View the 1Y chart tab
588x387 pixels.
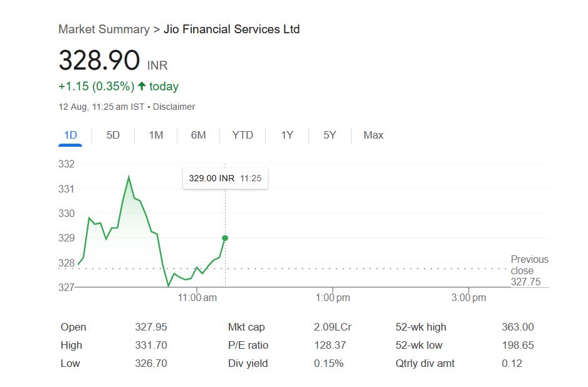tap(287, 135)
